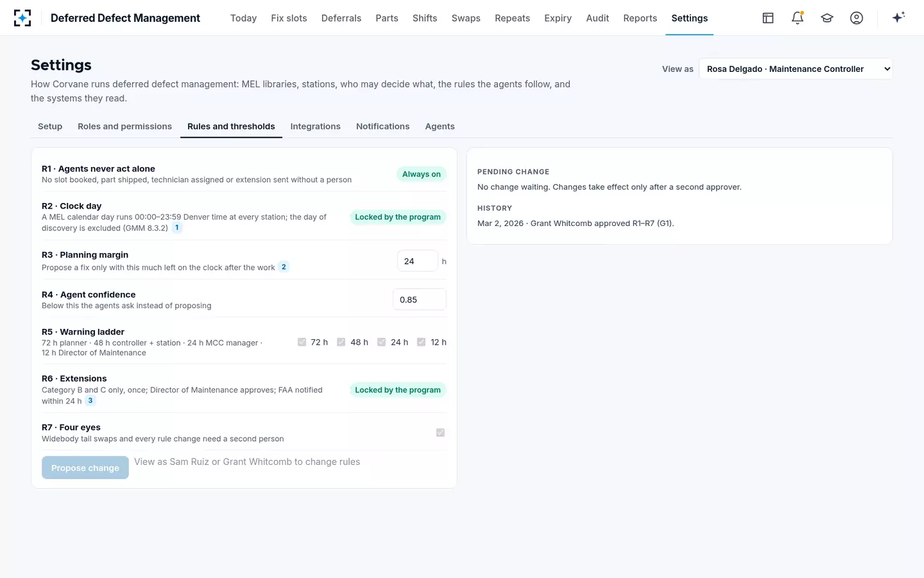Image resolution: width=924 pixels, height=578 pixels.
Task: Open the sparkle AI assistant icon
Action: coord(898,17)
